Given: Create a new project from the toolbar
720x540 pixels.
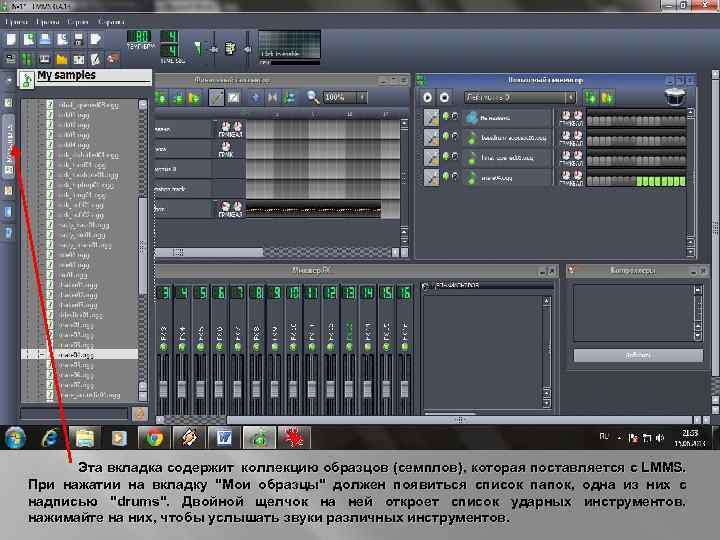Looking at the screenshot, I should [x=11, y=39].
